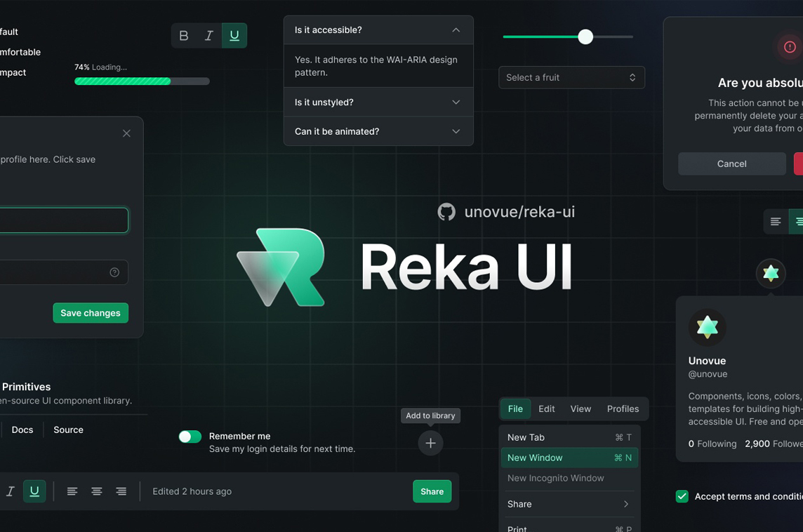Uncheck Accept terms and conditions checkbox
This screenshot has width=803, height=532.
(682, 496)
